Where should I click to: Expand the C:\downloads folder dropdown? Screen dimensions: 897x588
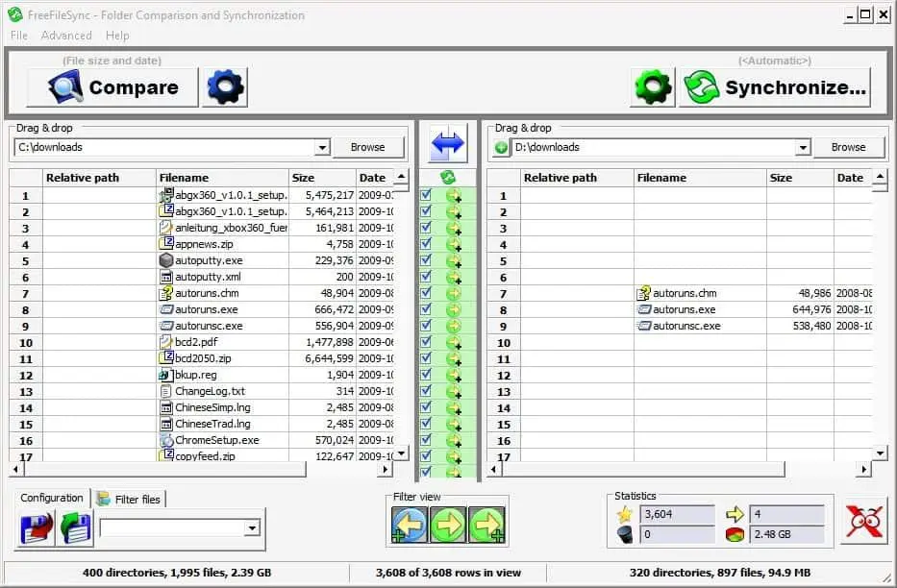[x=322, y=147]
